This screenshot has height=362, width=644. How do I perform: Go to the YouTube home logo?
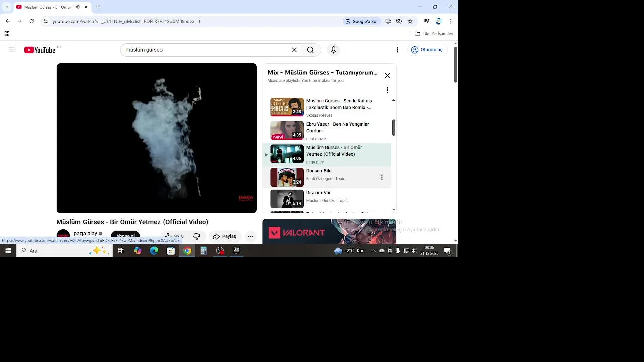(x=40, y=50)
